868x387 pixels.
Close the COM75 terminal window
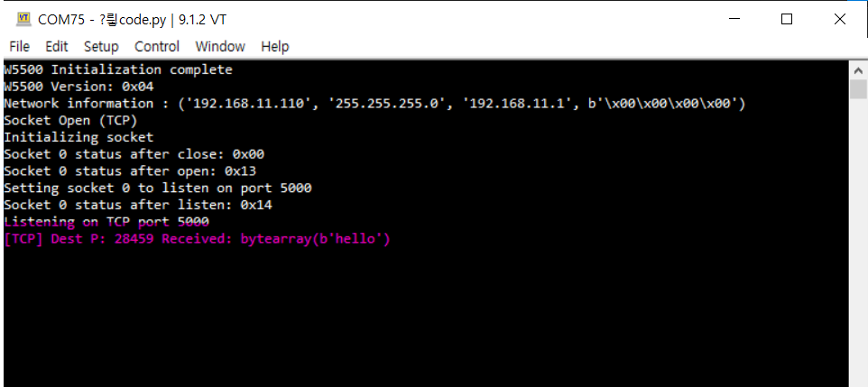pyautogui.click(x=840, y=19)
